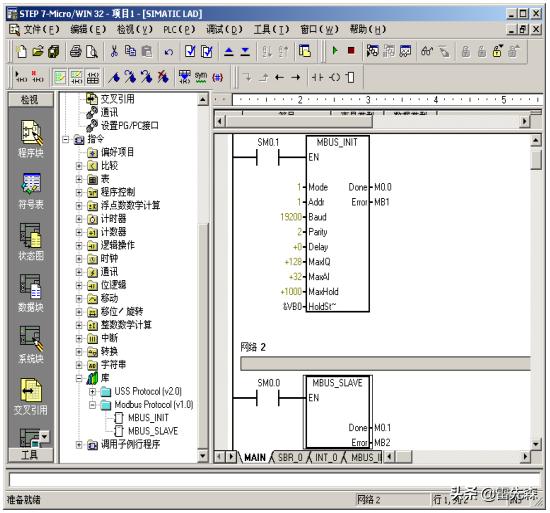Click the instruction tree scrollbar down arrow

(x=203, y=456)
